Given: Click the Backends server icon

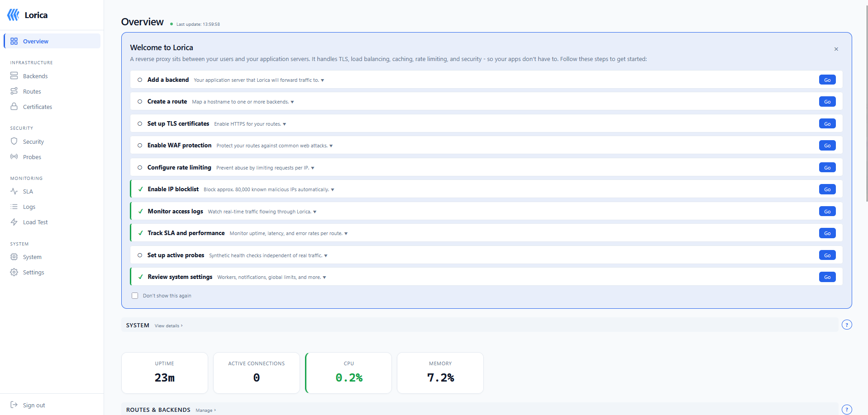Looking at the screenshot, I should tap(14, 76).
